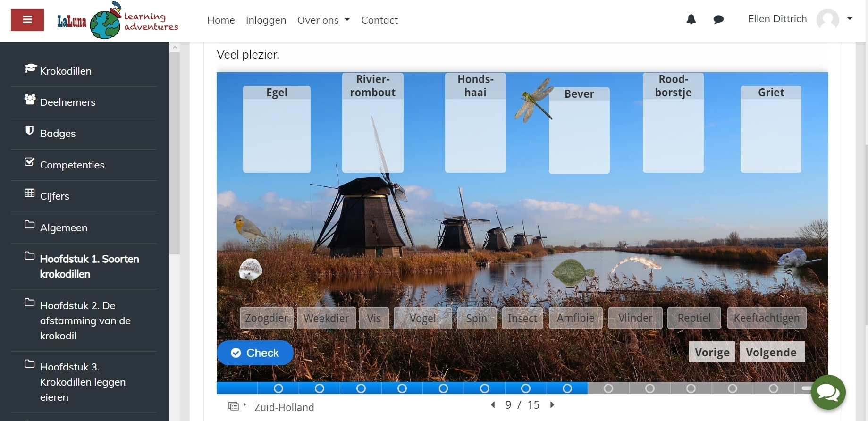
Task: Click the folder icon beside Hoofdstuk 2
Action: (x=29, y=302)
